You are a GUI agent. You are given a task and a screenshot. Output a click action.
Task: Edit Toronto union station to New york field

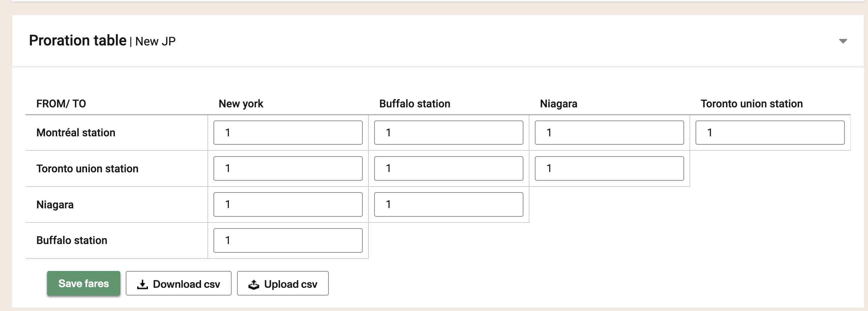288,168
